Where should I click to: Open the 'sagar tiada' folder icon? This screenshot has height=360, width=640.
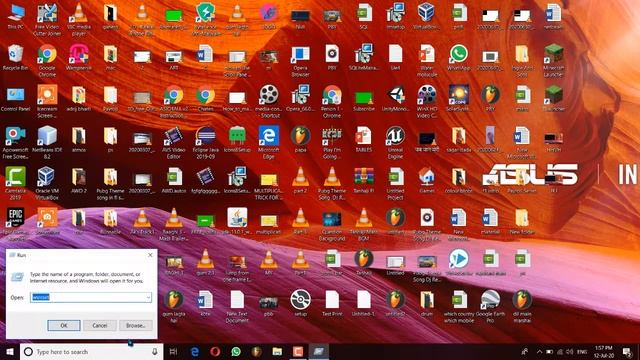click(458, 139)
